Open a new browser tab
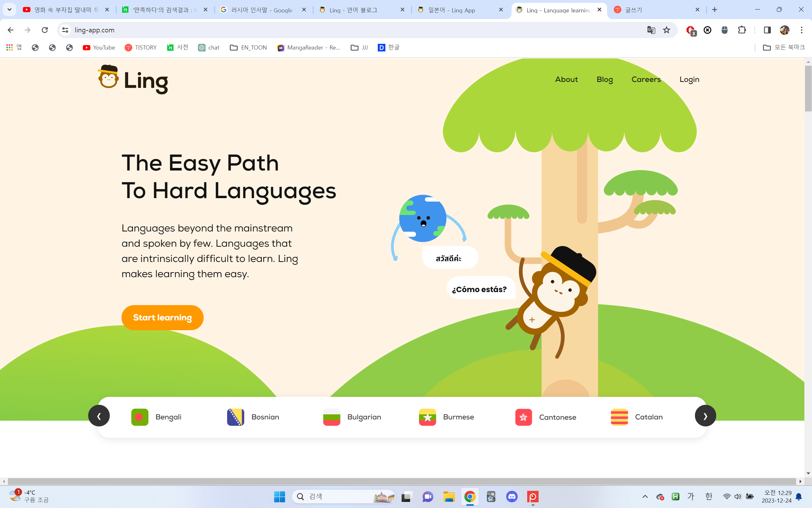The width and height of the screenshot is (812, 508). click(x=715, y=10)
